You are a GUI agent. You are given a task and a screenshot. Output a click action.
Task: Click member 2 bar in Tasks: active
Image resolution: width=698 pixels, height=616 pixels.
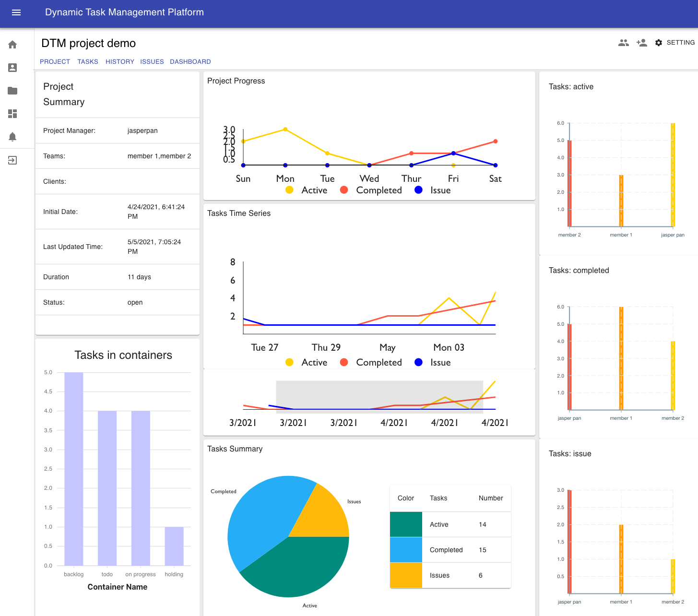[569, 183]
